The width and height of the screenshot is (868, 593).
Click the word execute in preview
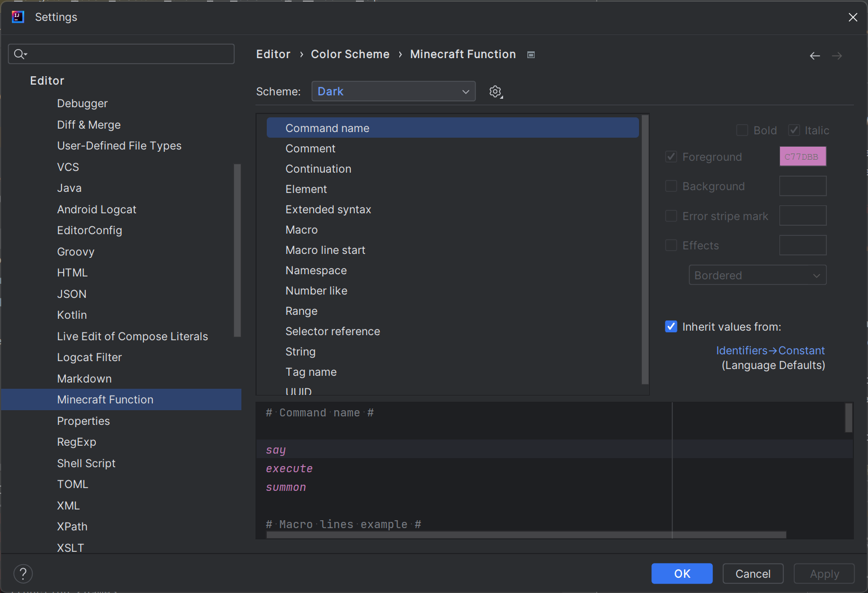click(x=289, y=469)
